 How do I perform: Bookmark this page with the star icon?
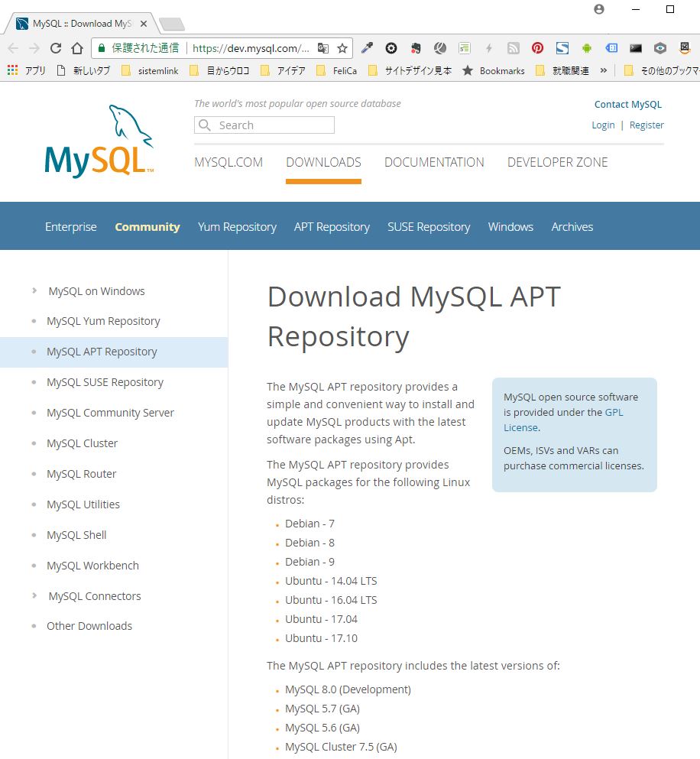[x=342, y=48]
